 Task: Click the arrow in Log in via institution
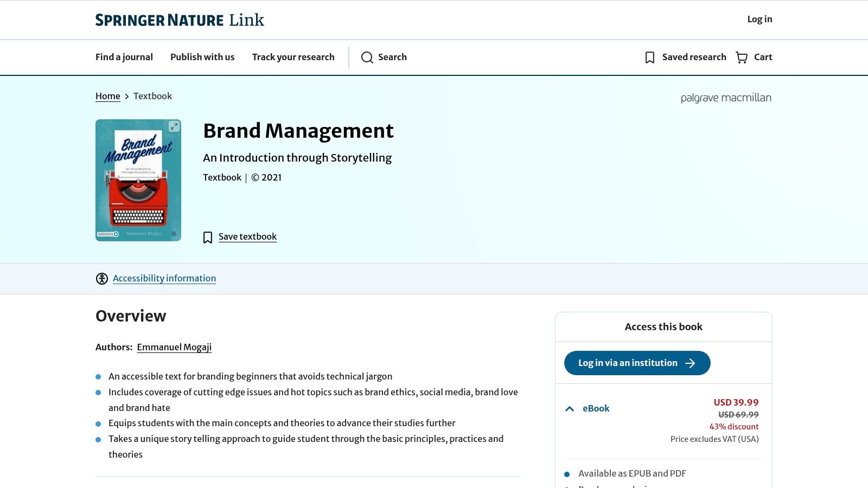pos(690,363)
